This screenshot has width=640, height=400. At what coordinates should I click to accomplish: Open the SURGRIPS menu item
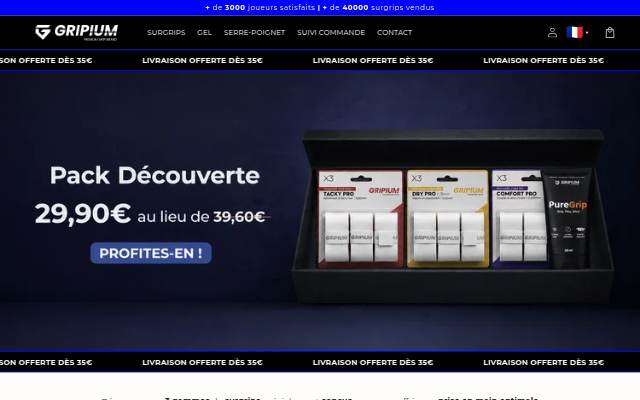pyautogui.click(x=166, y=32)
